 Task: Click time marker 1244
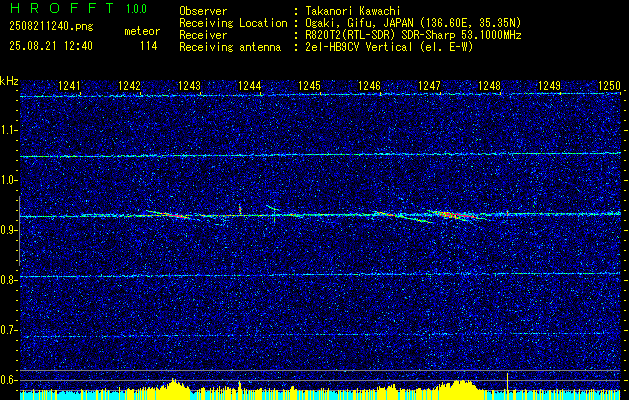(x=250, y=86)
